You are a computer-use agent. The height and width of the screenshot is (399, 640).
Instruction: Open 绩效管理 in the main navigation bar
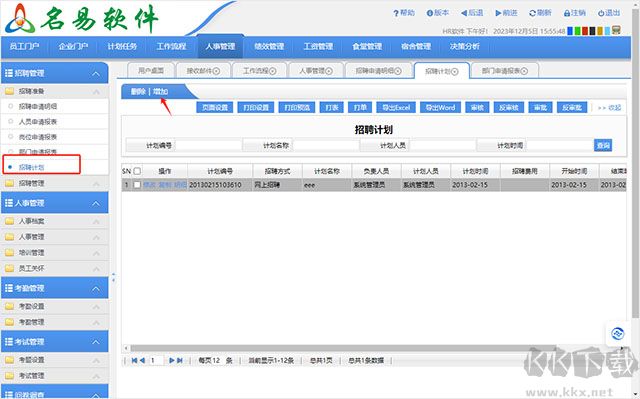point(269,47)
